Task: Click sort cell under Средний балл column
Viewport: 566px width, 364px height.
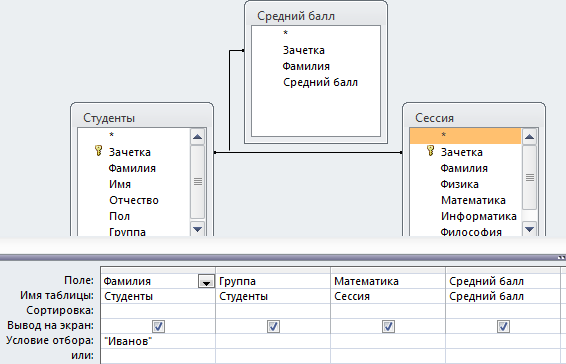Action: point(503,311)
